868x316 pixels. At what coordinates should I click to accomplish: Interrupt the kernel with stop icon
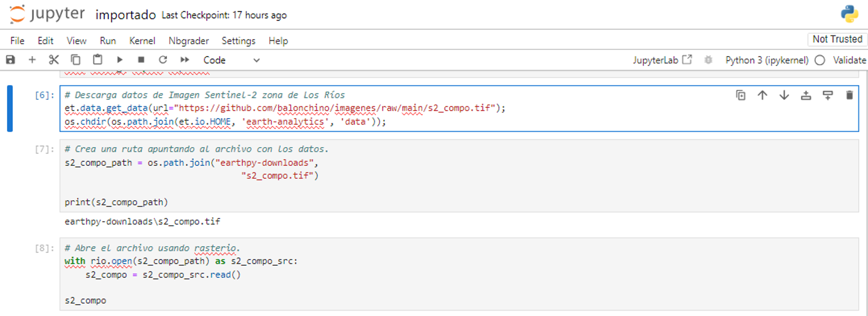(141, 60)
